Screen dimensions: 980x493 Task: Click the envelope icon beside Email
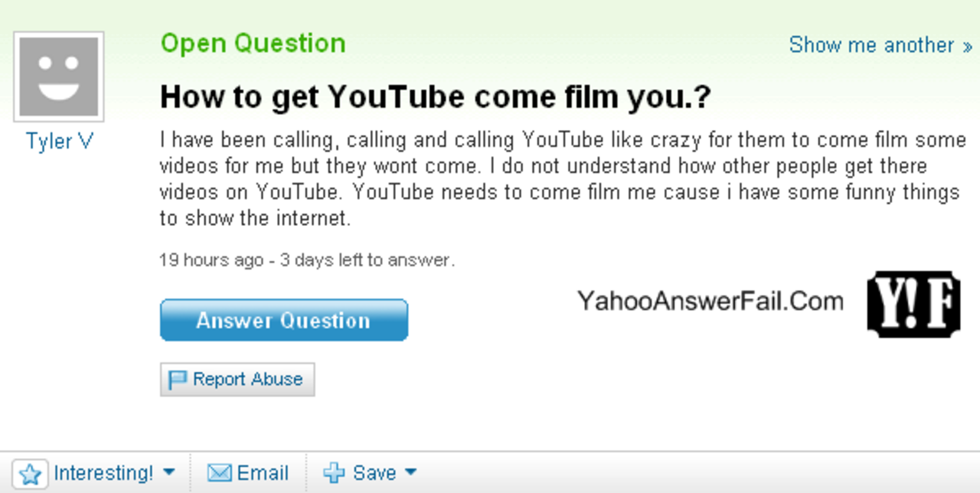(220, 472)
